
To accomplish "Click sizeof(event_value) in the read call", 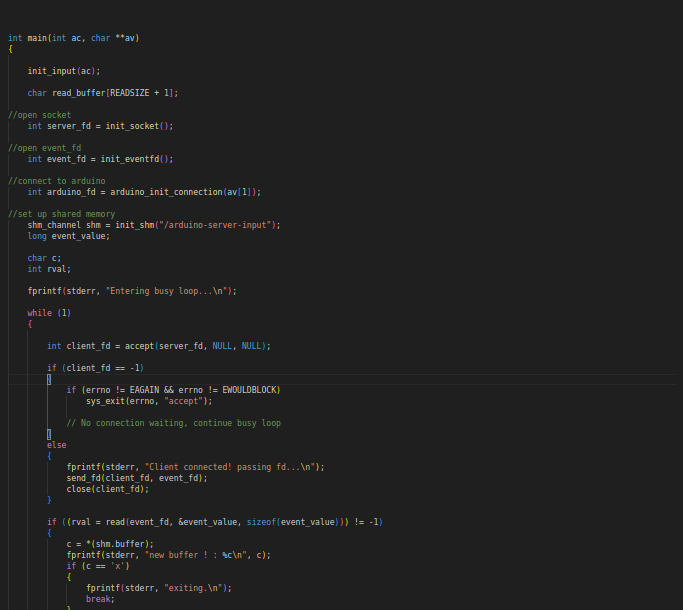I will [x=293, y=522].
